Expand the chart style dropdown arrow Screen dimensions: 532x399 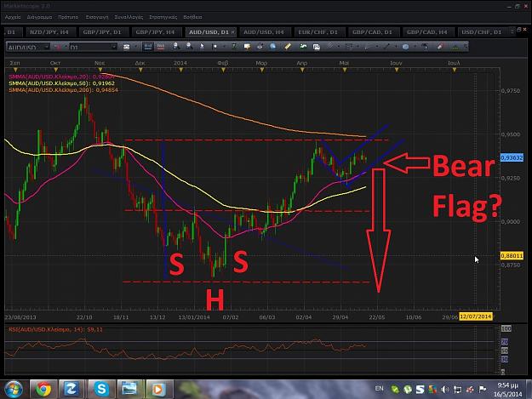point(135,47)
